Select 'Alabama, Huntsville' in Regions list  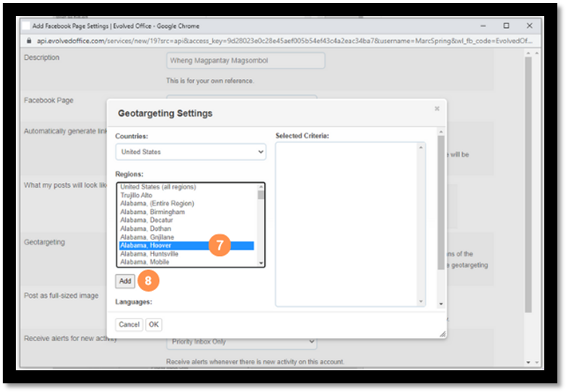149,254
